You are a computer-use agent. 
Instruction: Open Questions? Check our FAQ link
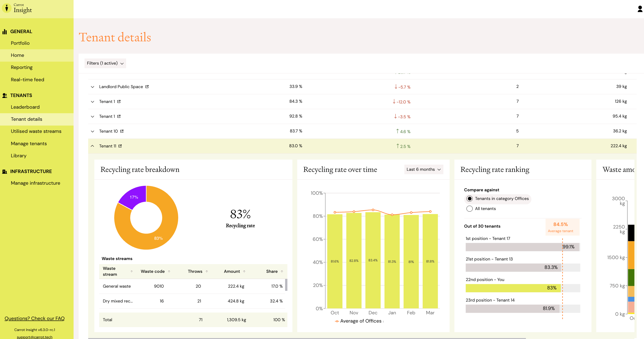34,318
